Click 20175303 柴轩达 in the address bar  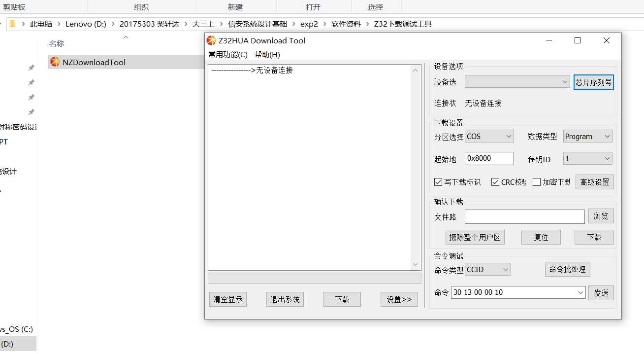(x=149, y=24)
